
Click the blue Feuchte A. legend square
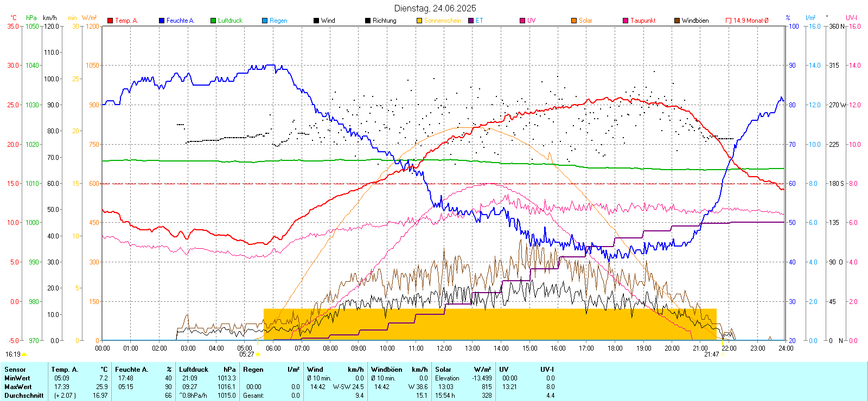coord(162,21)
